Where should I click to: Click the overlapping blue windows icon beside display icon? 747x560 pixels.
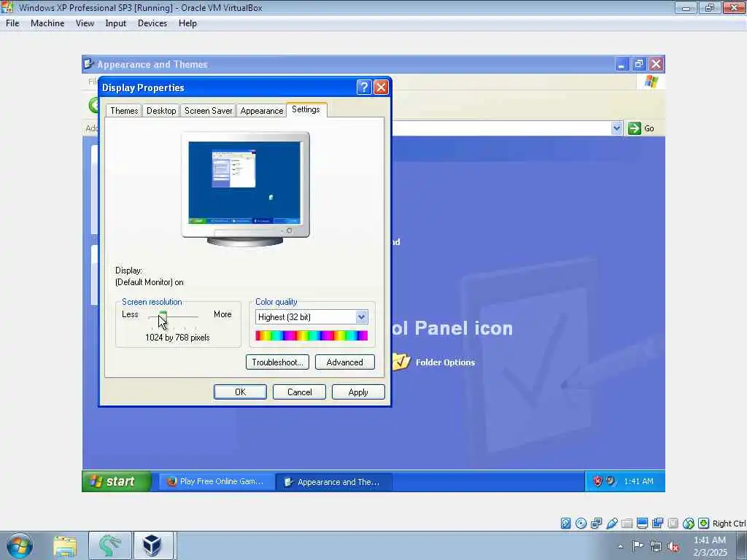coord(657,524)
